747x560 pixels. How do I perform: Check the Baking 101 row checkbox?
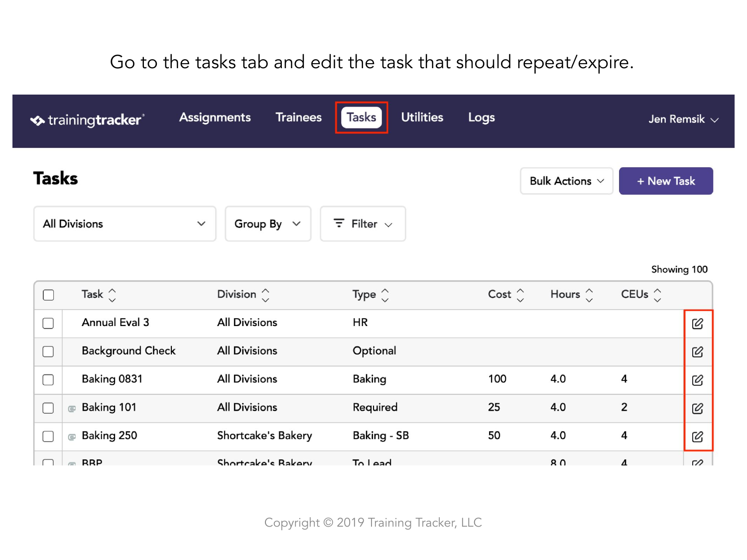pyautogui.click(x=48, y=409)
